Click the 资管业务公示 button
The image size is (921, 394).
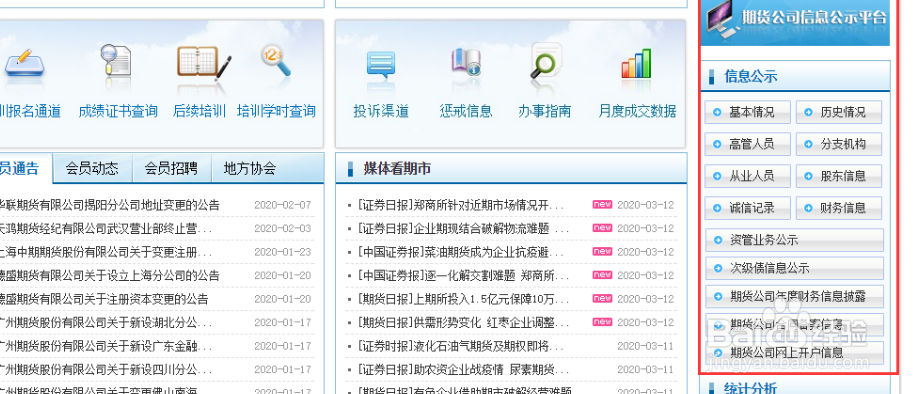tap(794, 240)
